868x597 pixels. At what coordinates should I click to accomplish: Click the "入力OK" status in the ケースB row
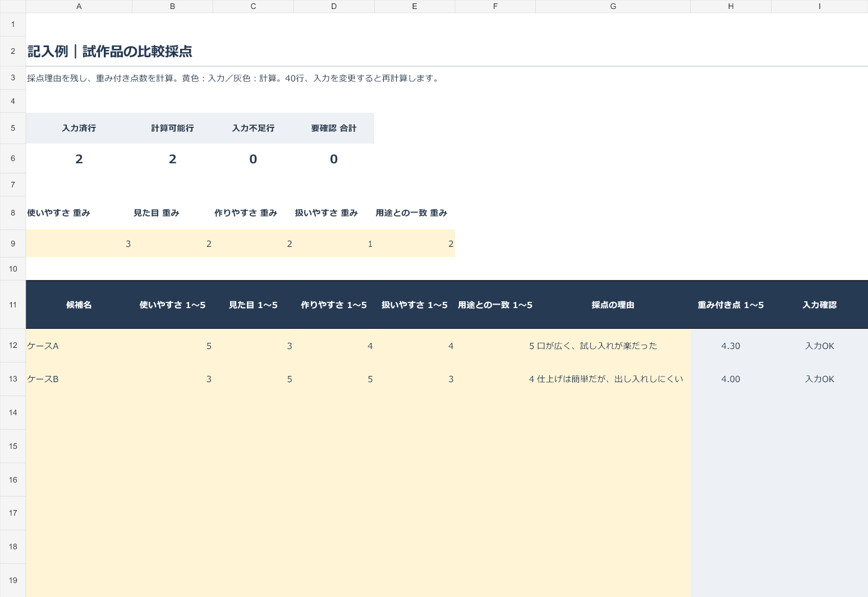coord(820,379)
